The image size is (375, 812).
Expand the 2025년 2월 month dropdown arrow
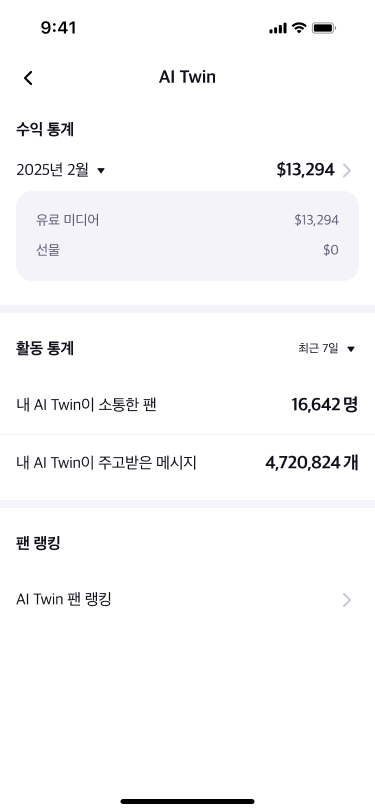(101, 170)
